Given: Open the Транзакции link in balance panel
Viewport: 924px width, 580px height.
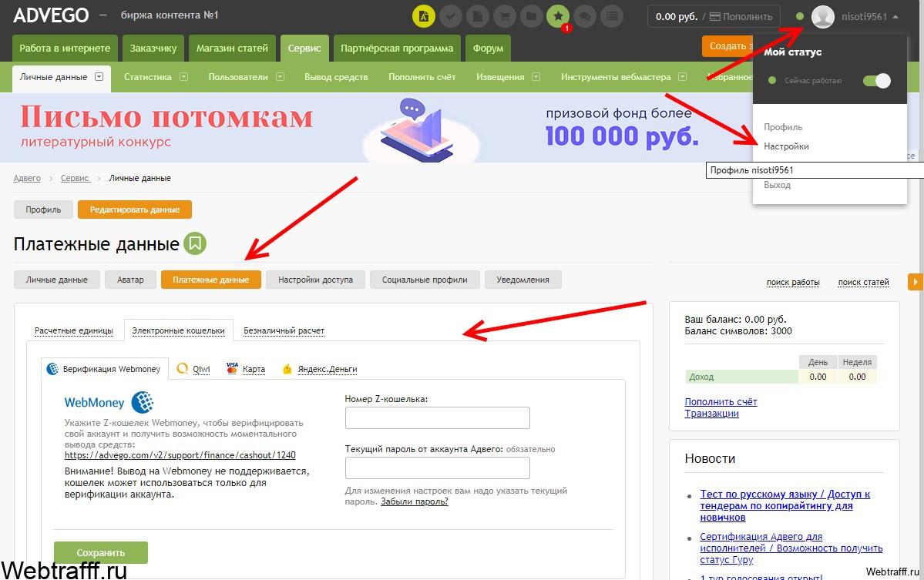Looking at the screenshot, I should pyautogui.click(x=712, y=414).
